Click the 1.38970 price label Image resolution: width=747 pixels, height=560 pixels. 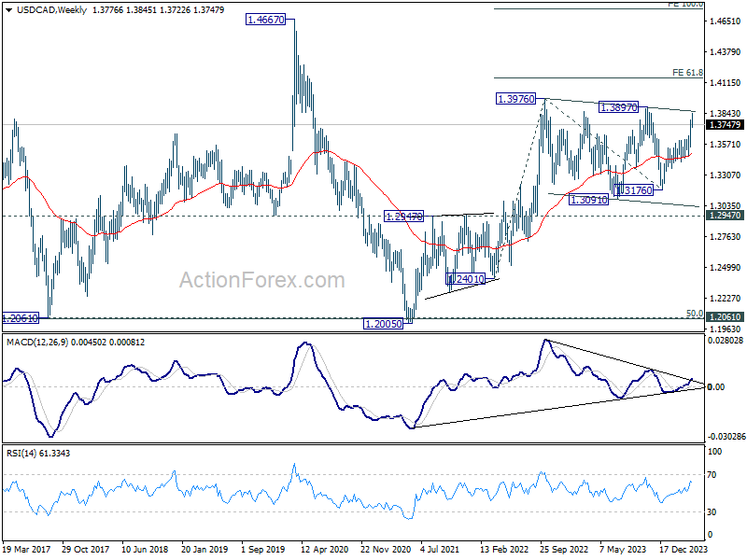click(x=619, y=108)
